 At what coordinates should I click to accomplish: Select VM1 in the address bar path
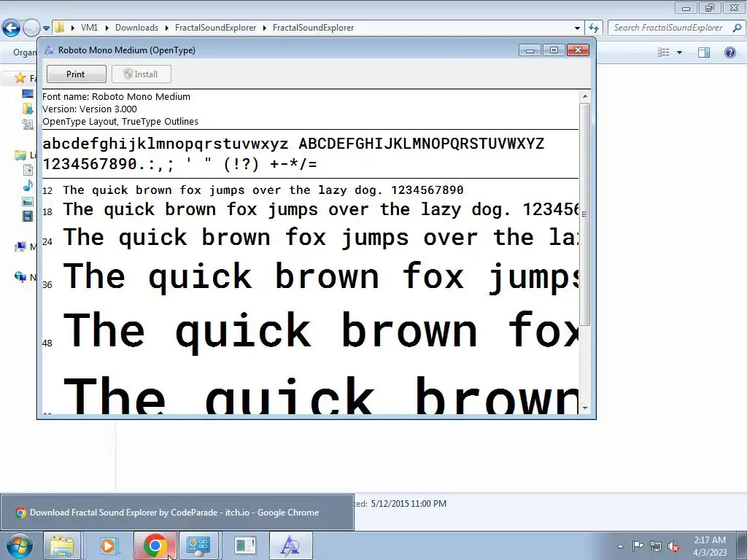[89, 28]
